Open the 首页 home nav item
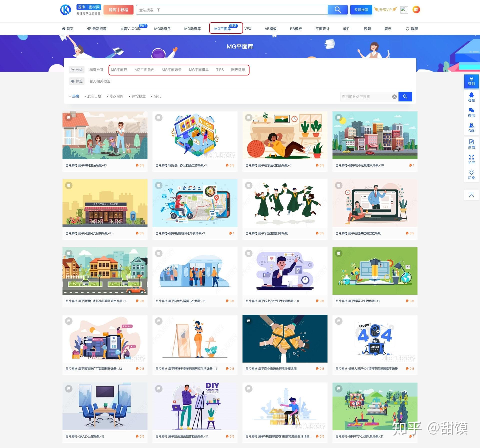 [68, 29]
